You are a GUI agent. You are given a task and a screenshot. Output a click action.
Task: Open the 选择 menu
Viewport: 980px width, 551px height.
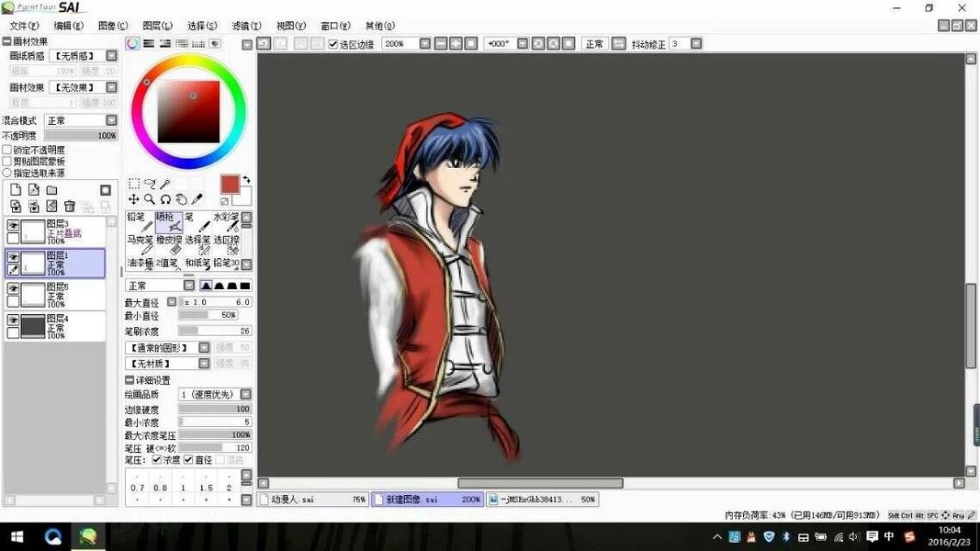click(202, 26)
